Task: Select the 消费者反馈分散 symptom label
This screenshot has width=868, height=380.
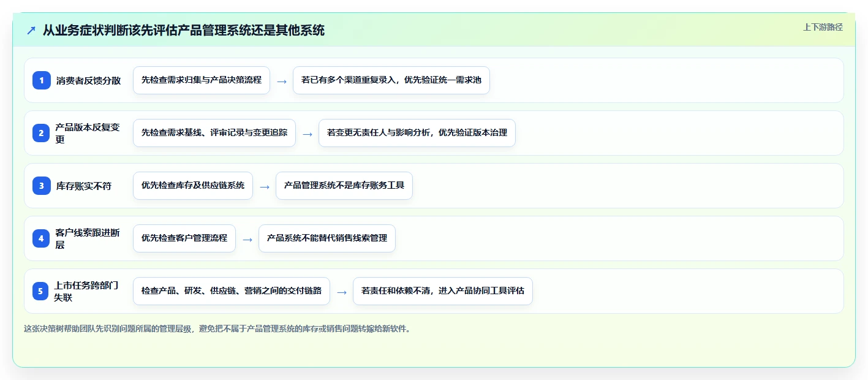Action: [x=88, y=80]
